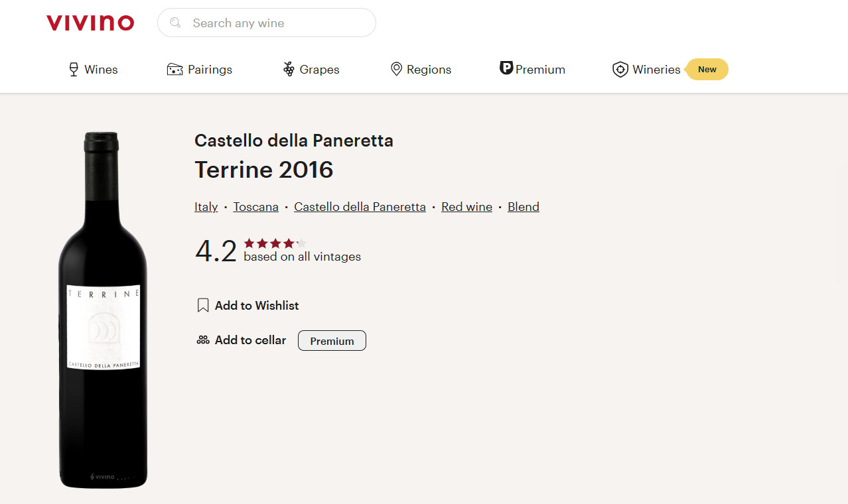Click the Add to Wishlist bookmark icon
The image size is (848, 504).
click(x=203, y=306)
